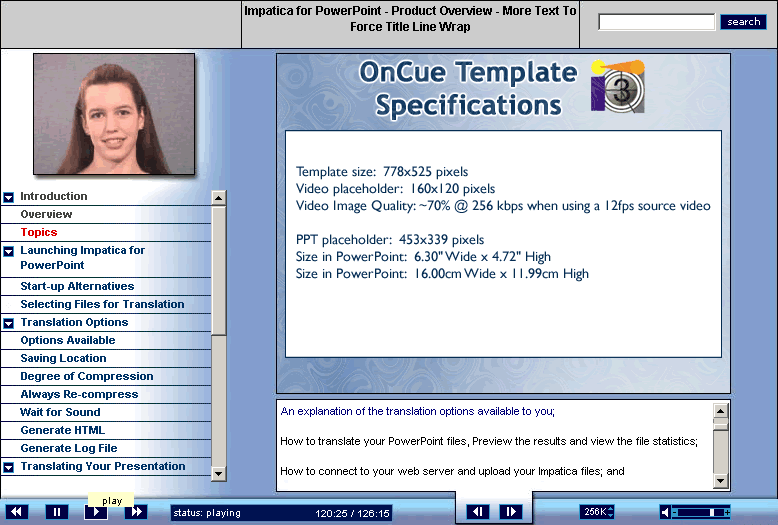Focus the search text field

(x=656, y=22)
